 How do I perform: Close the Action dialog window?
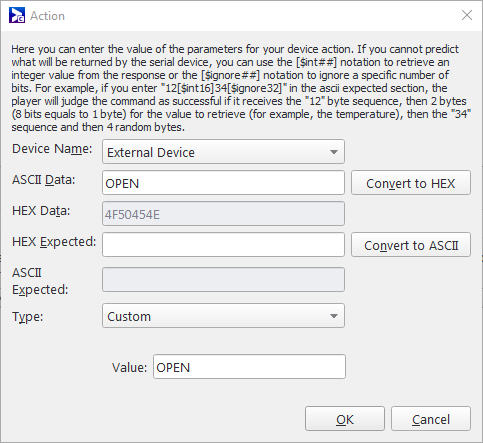click(467, 15)
